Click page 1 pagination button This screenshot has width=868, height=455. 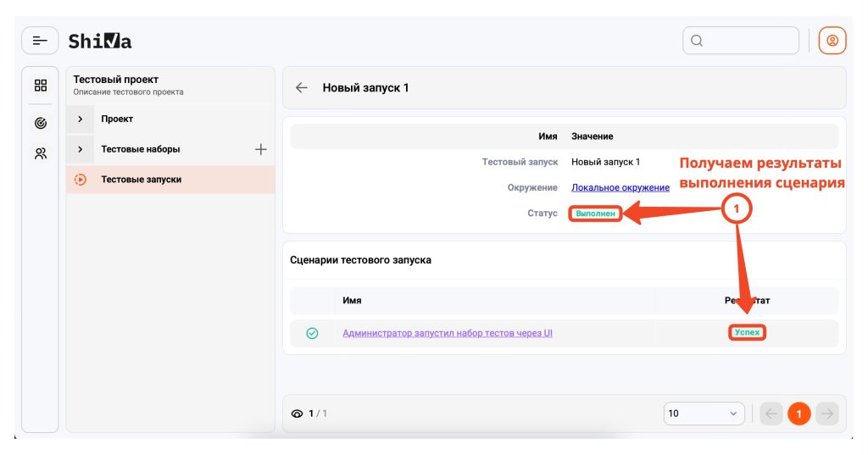pos(798,413)
